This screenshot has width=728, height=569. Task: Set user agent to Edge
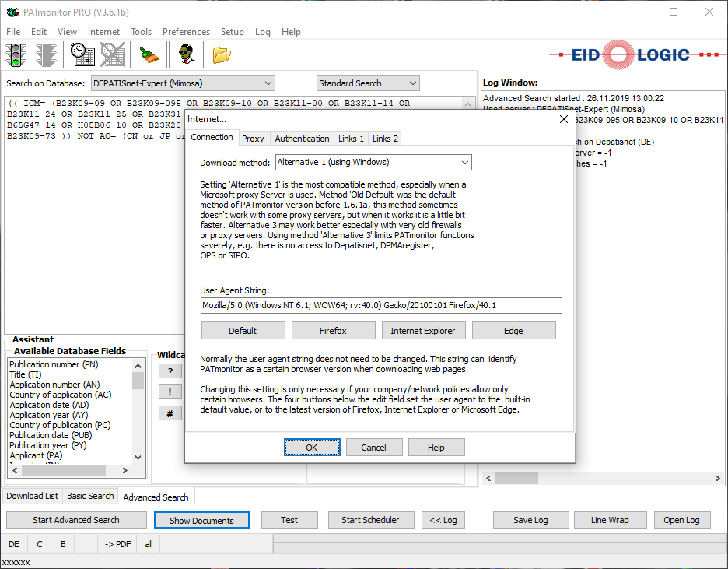tap(513, 331)
